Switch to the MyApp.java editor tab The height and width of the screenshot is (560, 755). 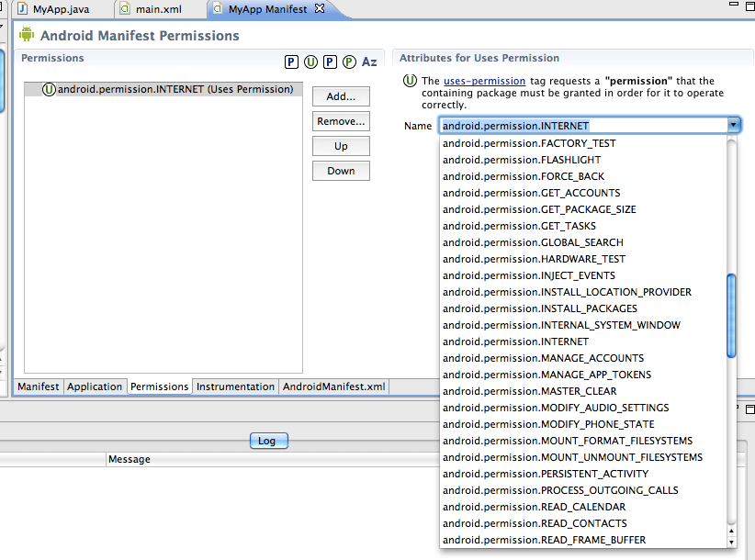coord(59,9)
